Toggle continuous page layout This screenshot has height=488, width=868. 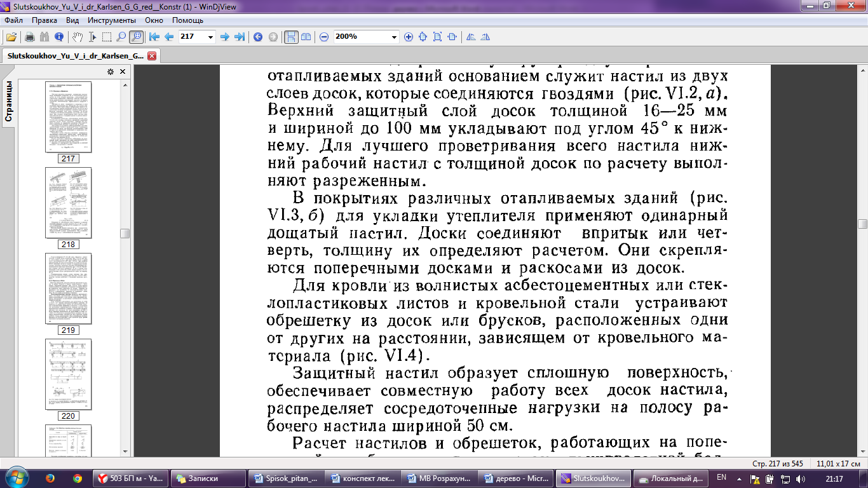click(291, 37)
